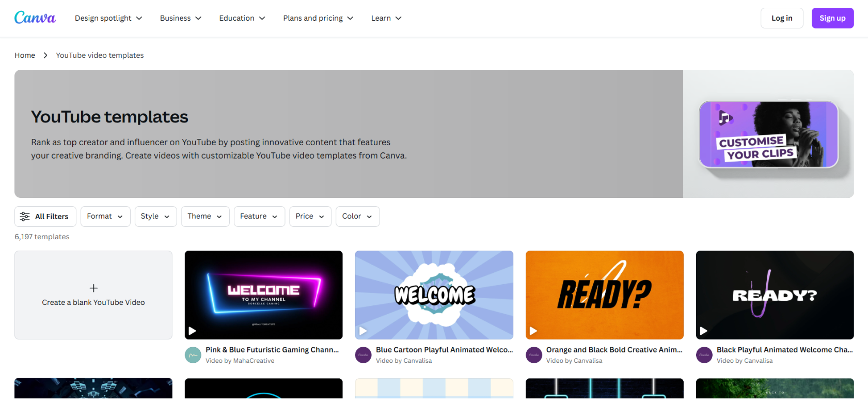Open Orange and Black Bold Creative title
This screenshot has width=868, height=417.
click(x=614, y=350)
